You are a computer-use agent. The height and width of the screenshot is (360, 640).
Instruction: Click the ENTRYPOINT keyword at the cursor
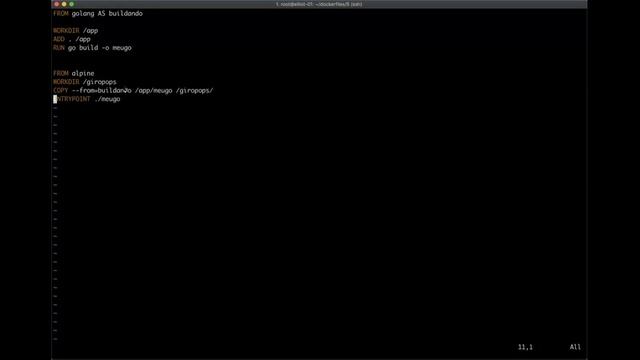coord(72,99)
